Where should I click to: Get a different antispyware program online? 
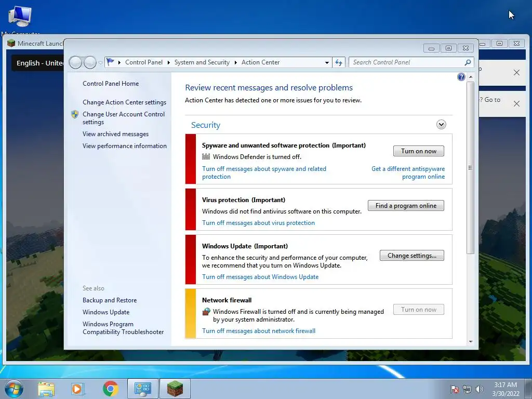[408, 172]
